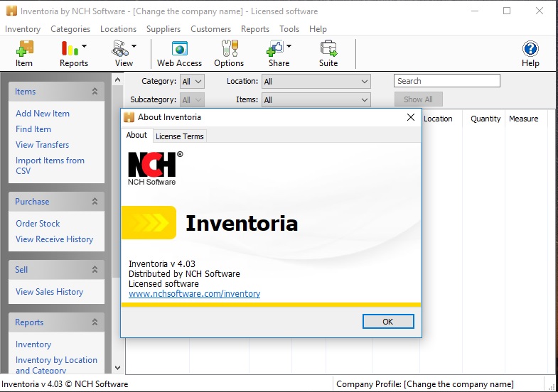
Task: Open the Suite toolbox icon
Action: [328, 49]
